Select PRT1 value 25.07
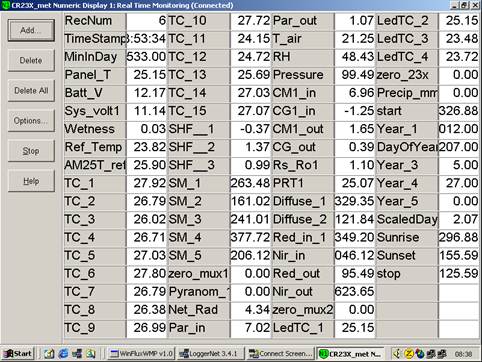This screenshot has width=482, height=362. [355, 183]
